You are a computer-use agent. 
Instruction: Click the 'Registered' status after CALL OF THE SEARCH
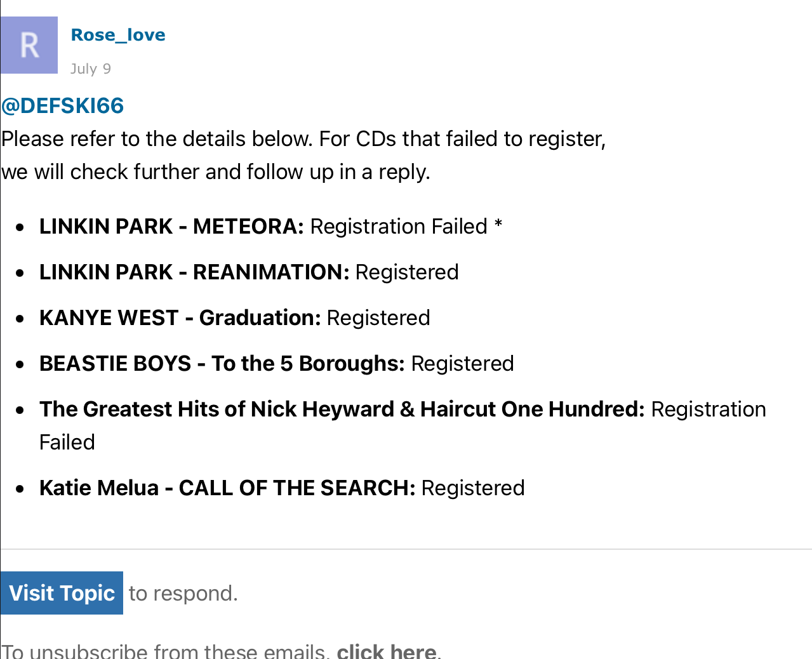click(473, 488)
